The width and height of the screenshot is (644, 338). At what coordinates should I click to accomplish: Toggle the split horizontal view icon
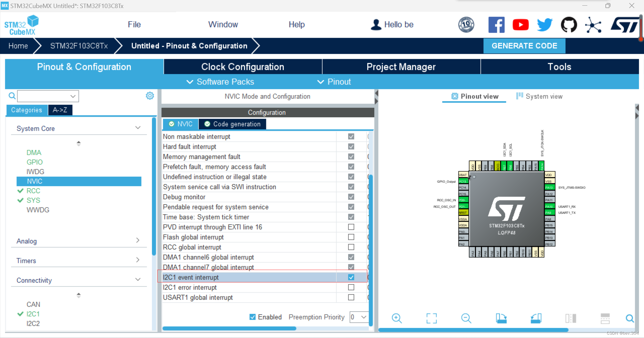pos(605,318)
